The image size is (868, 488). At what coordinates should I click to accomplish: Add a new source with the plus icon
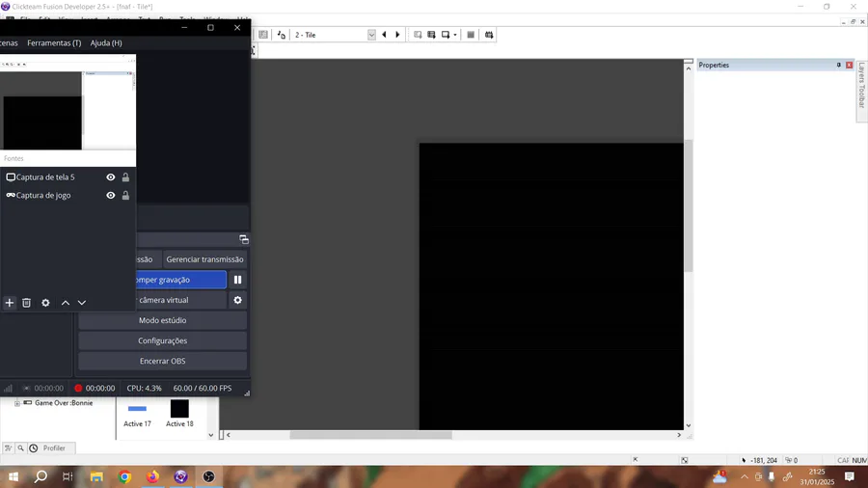[x=10, y=303]
